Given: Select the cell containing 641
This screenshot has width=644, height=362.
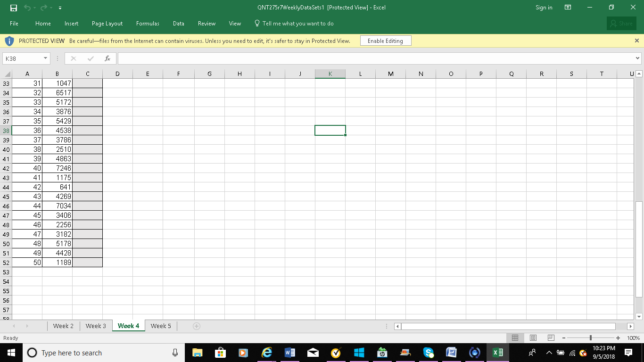Looking at the screenshot, I should tap(57, 187).
